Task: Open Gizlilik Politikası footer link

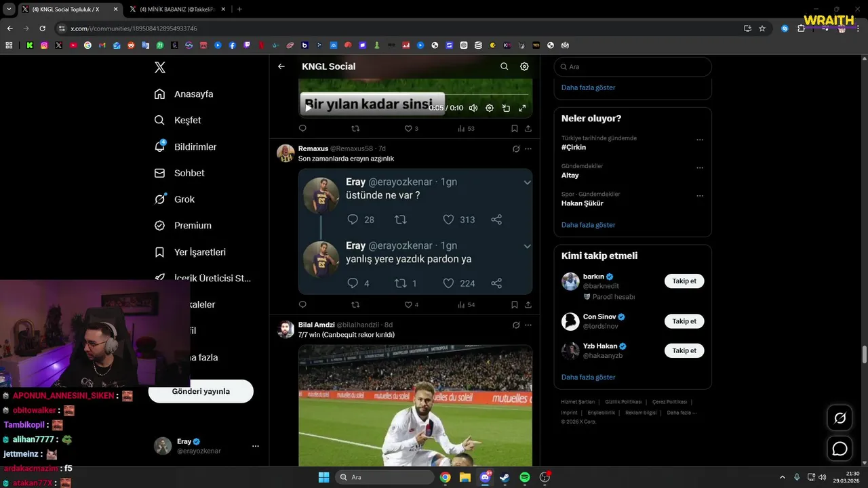Action: pyautogui.click(x=623, y=402)
